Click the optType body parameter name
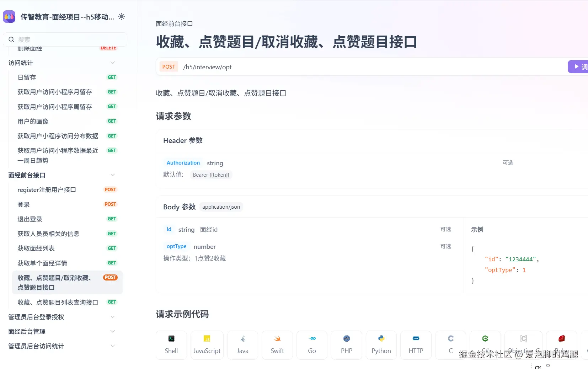Image resolution: width=588 pixels, height=369 pixels. (176, 246)
